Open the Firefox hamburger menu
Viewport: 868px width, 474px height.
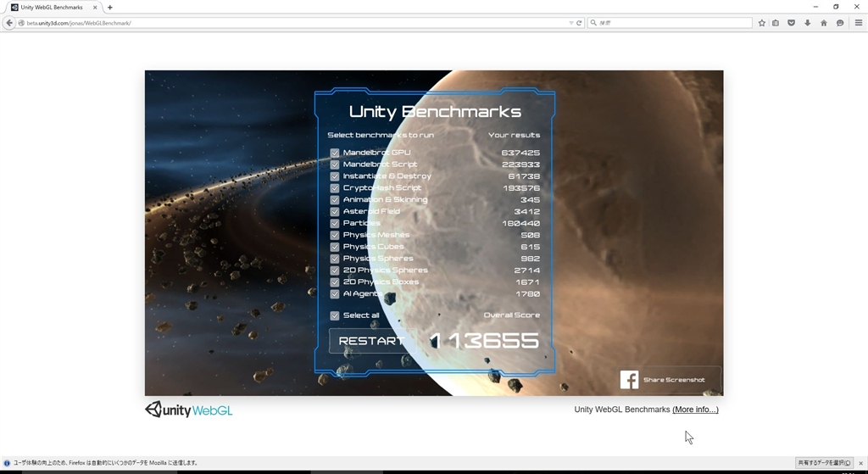859,23
